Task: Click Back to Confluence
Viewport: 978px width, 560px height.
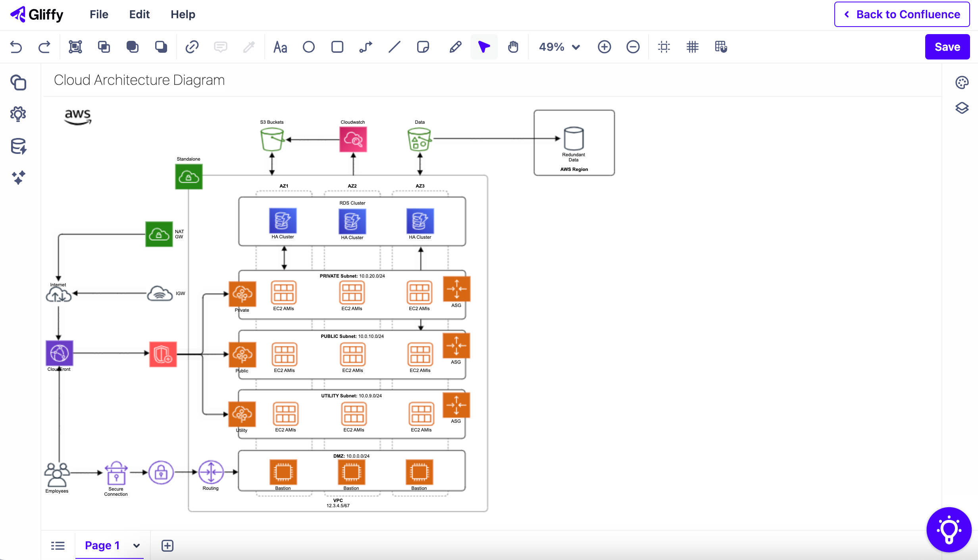Action: pyautogui.click(x=901, y=14)
